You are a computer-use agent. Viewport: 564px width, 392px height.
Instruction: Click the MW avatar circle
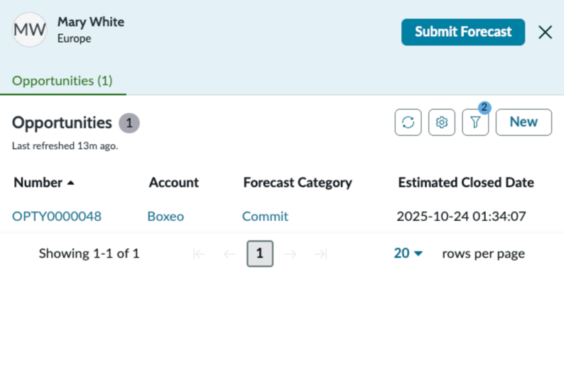(x=30, y=30)
